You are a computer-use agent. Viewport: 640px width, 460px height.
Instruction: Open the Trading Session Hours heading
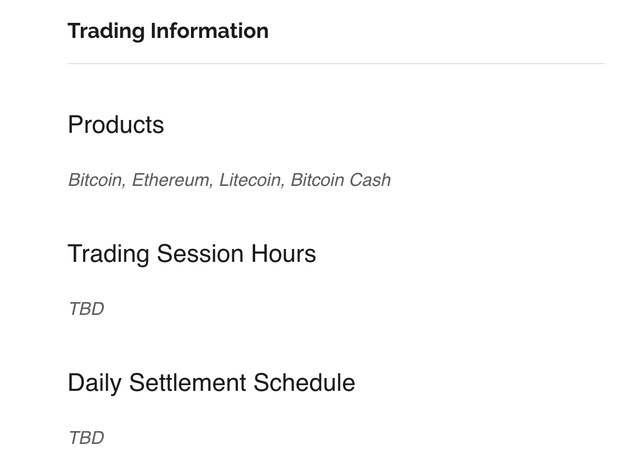pos(192,254)
